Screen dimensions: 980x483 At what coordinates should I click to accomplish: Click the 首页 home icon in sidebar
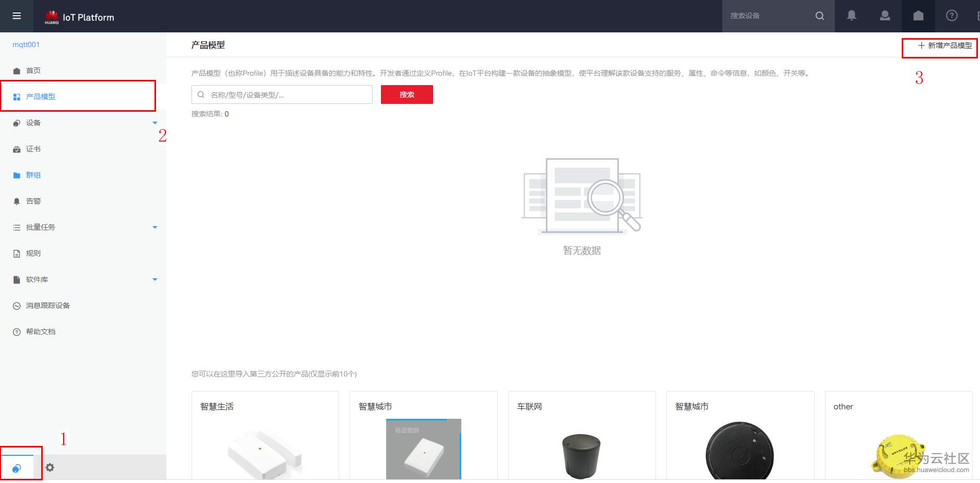[17, 70]
